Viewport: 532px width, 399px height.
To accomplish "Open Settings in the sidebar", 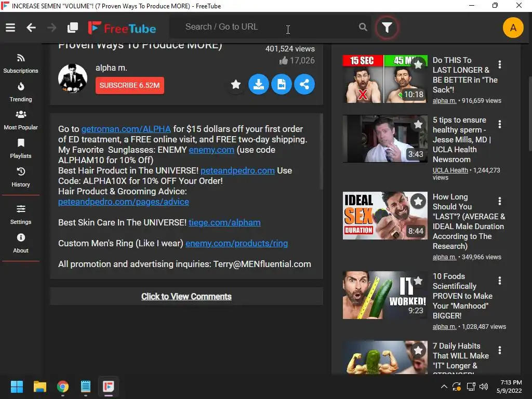I will (x=21, y=215).
